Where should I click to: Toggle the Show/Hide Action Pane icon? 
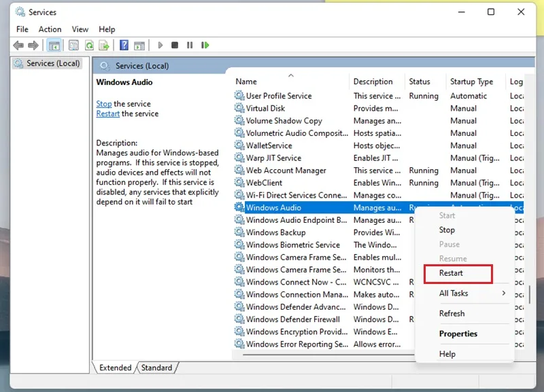[x=139, y=45]
